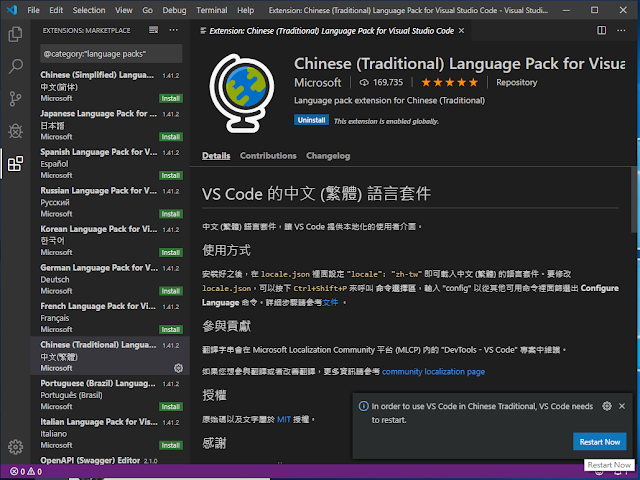Switch to the Details tab
Image resolution: width=640 pixels, height=480 pixels.
216,156
